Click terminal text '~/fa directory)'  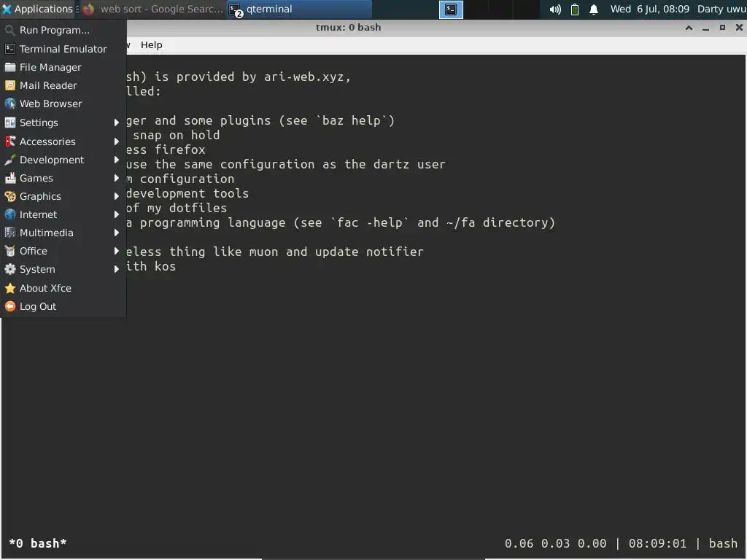tap(500, 222)
